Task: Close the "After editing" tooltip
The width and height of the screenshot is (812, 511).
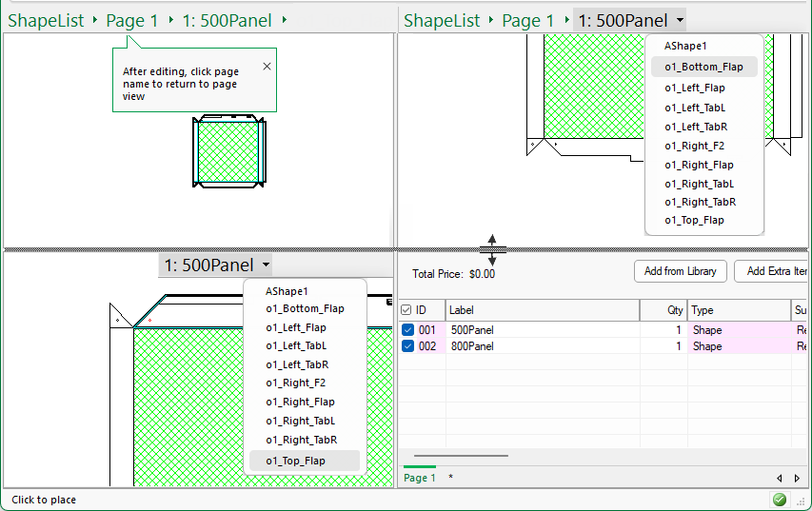Action: (x=267, y=67)
